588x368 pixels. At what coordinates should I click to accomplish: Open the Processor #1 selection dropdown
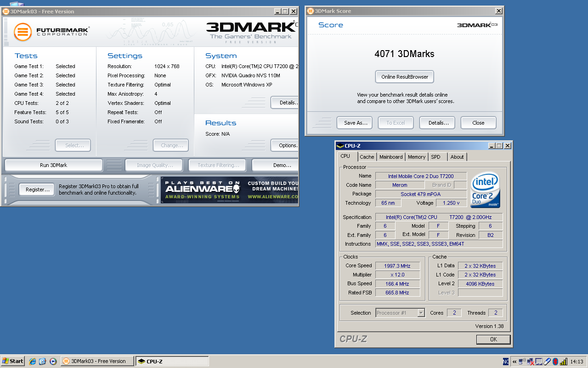[400, 313]
